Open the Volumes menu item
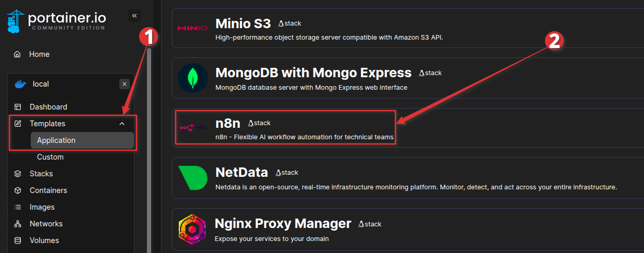 point(44,240)
